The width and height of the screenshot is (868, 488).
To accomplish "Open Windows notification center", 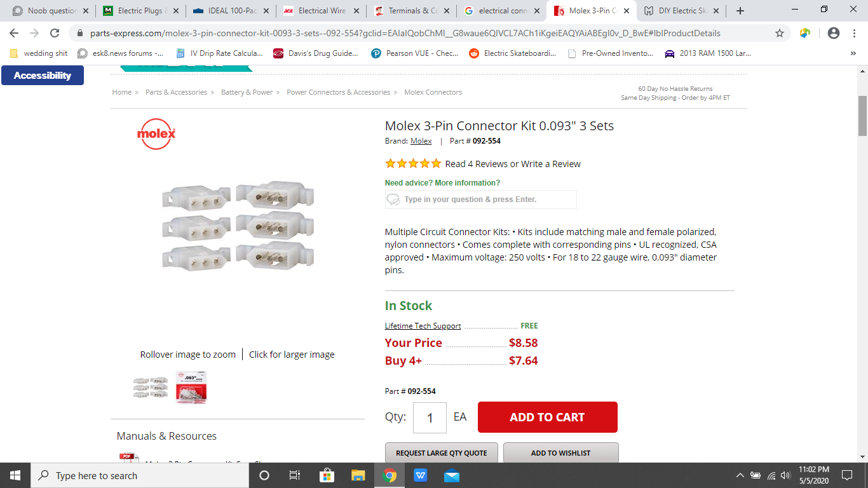I will pos(846,475).
